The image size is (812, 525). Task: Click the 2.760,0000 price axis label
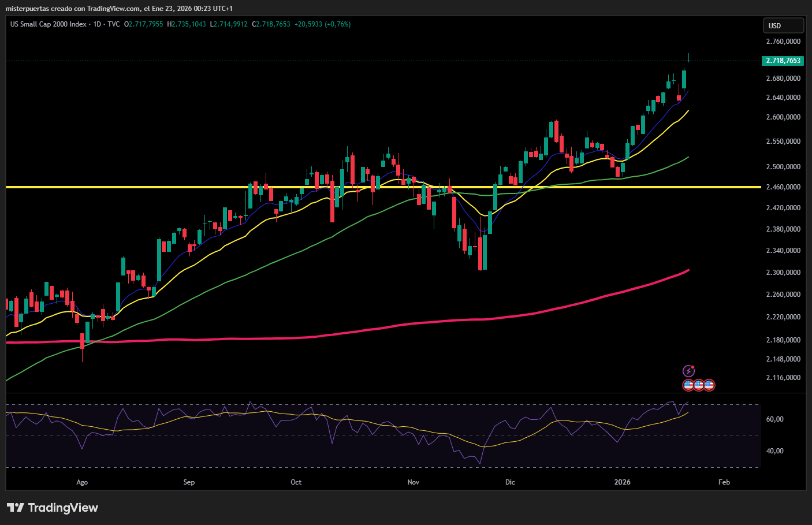coord(783,42)
